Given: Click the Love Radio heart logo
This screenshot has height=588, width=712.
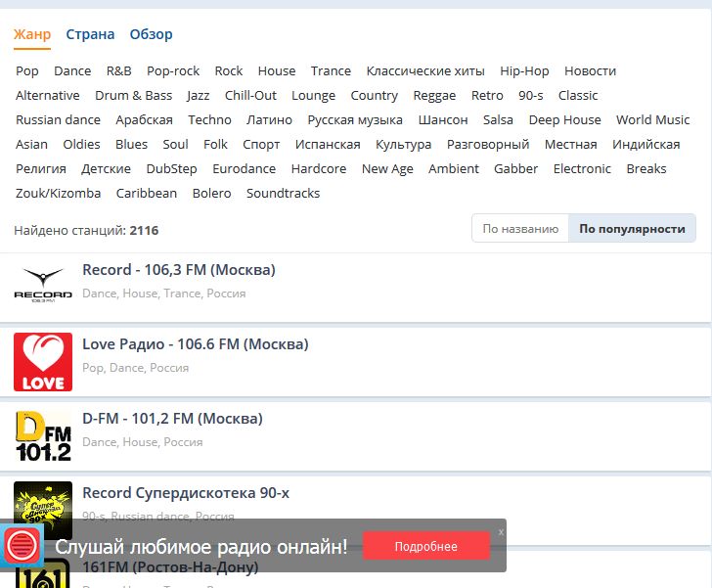Looking at the screenshot, I should pyautogui.click(x=43, y=361).
